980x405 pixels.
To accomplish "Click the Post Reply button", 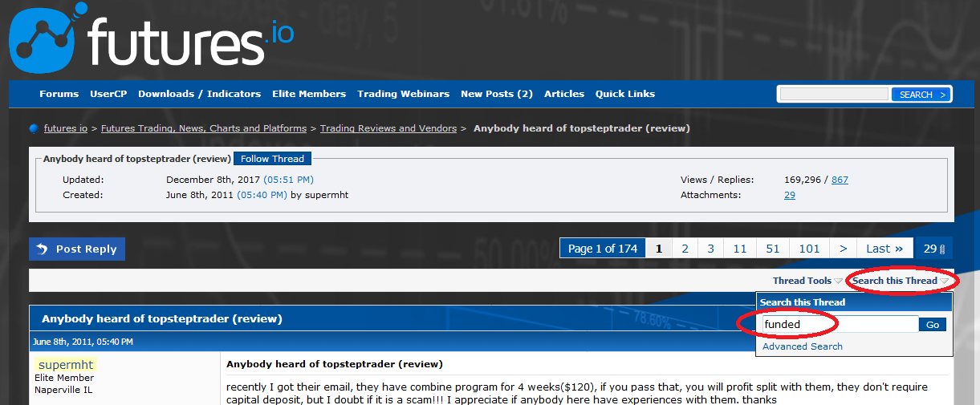I will coord(77,249).
